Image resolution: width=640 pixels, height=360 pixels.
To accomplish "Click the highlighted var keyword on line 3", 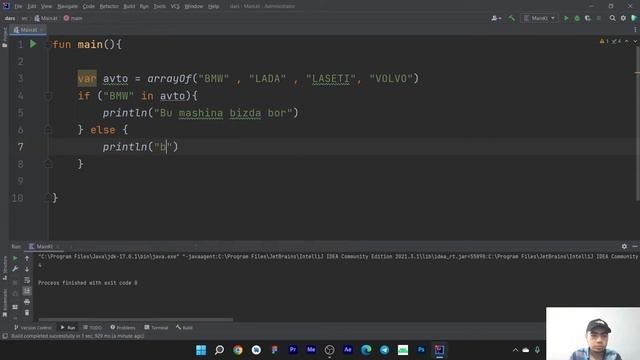I will 87,78.
